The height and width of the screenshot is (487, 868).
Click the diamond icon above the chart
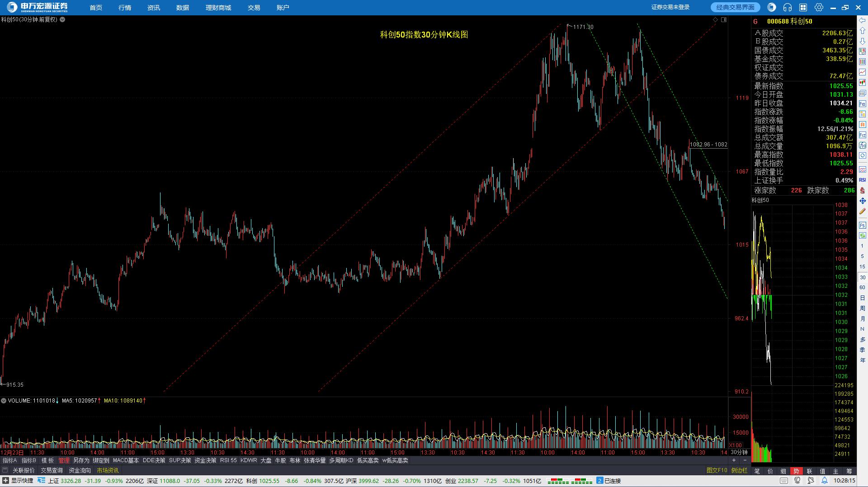click(x=715, y=20)
